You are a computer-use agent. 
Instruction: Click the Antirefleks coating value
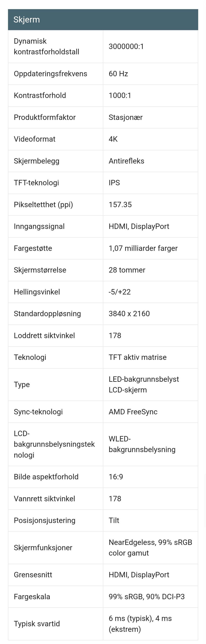coord(126,161)
